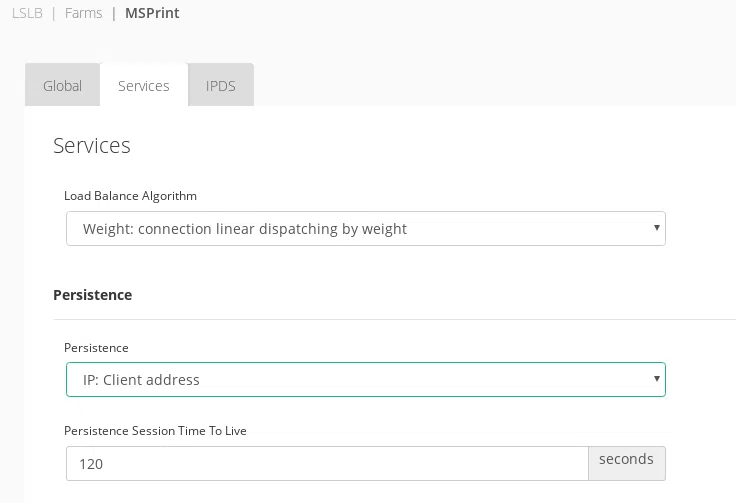Click the Load Balance Algorithm label
736x503 pixels.
click(x=130, y=196)
